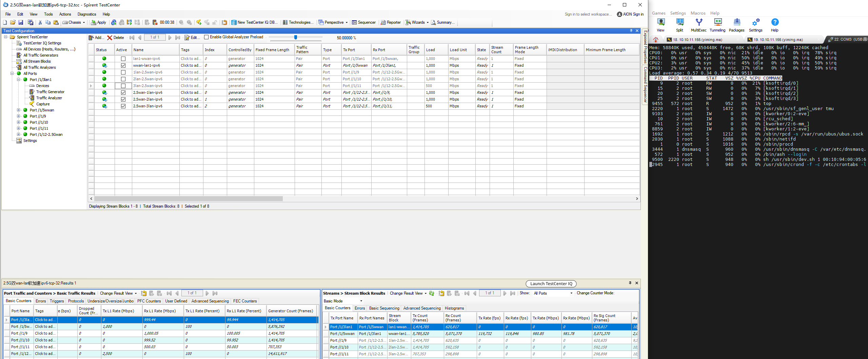Switch to Histograms tab in Stream results
The image size is (868, 359).
(454, 308)
